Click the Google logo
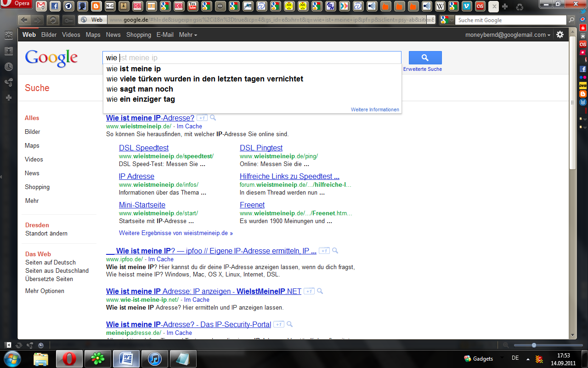 [x=51, y=58]
